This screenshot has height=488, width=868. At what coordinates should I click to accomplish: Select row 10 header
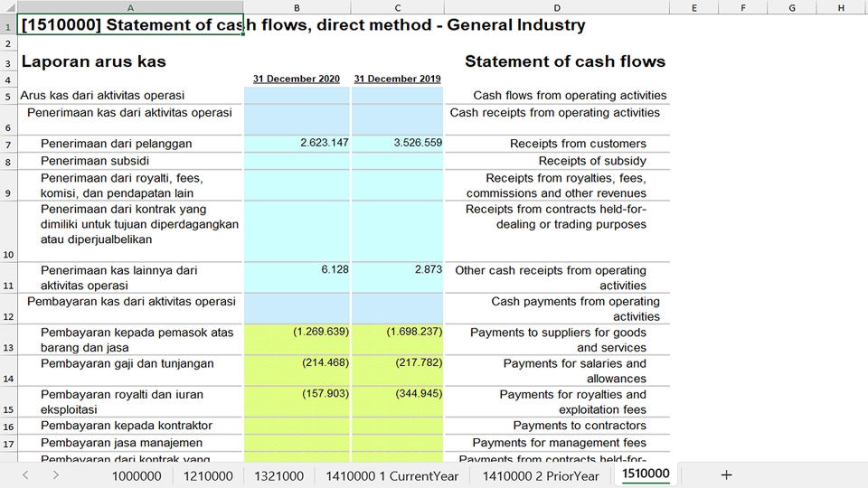point(8,231)
